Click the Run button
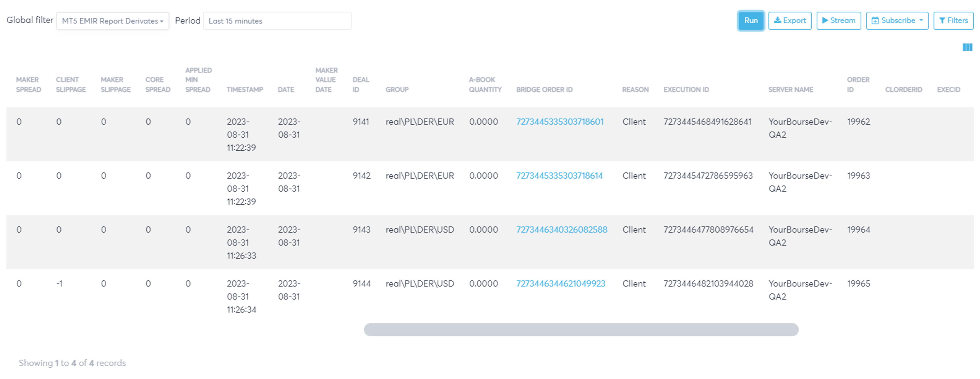The height and width of the screenshot is (379, 980). [x=751, y=21]
